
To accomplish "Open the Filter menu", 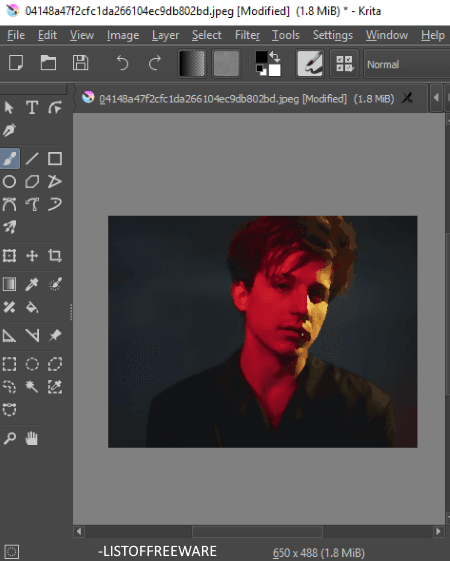I will [x=247, y=35].
